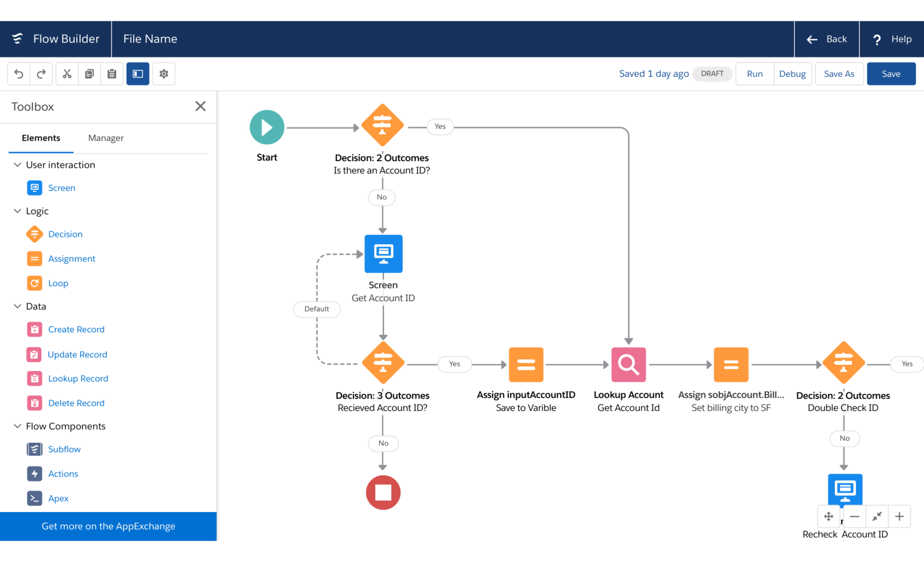This screenshot has width=924, height=562.
Task: Switch to the Manager tab
Action: click(106, 138)
